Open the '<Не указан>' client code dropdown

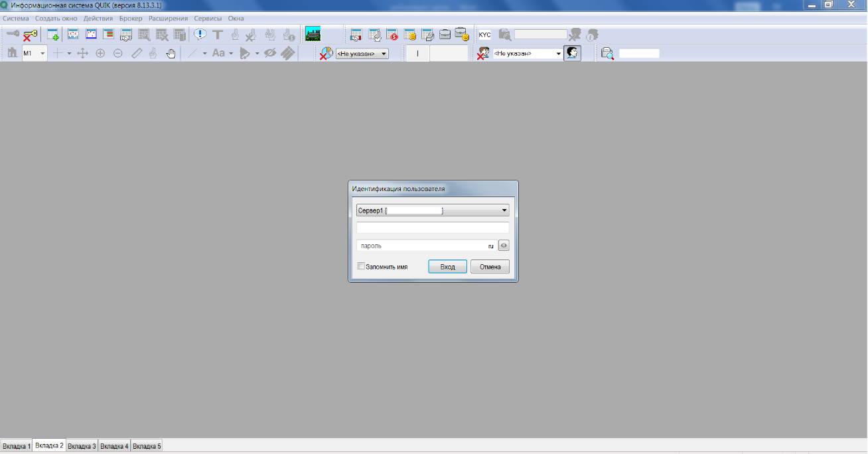[x=528, y=54]
